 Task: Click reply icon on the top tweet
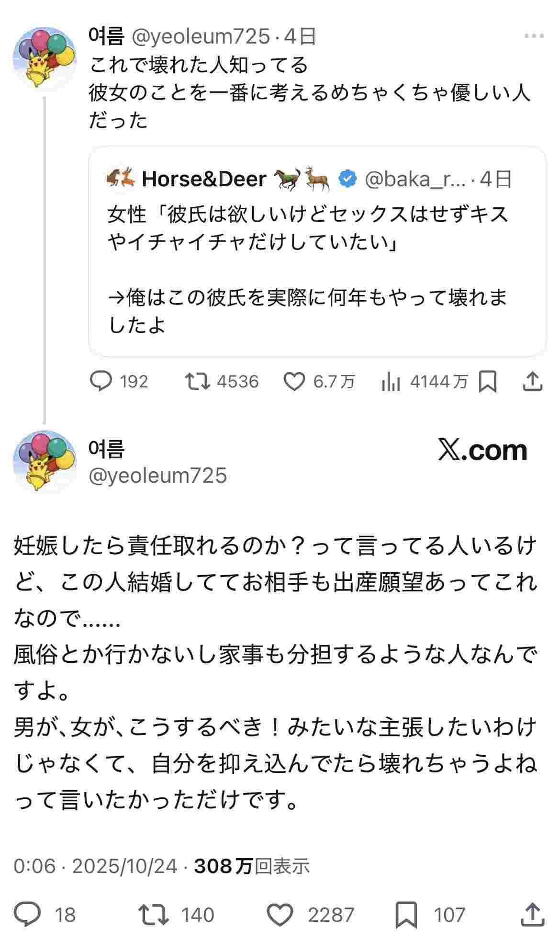101,382
